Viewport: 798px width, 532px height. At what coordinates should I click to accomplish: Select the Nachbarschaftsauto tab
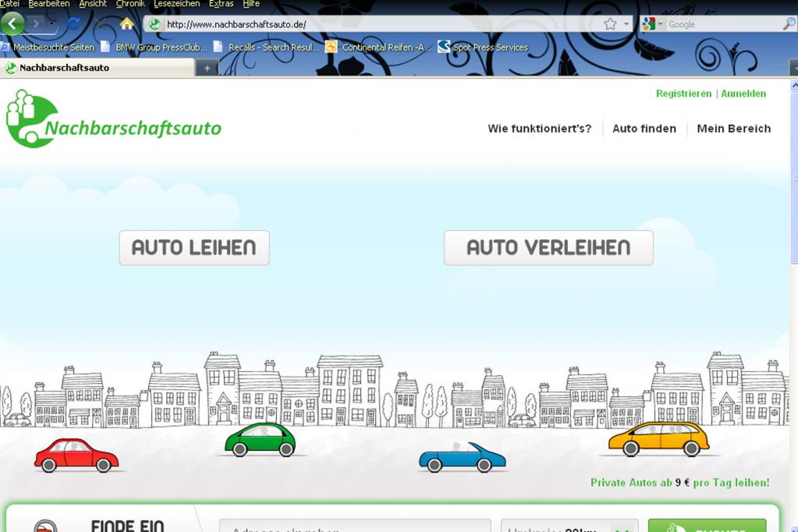click(x=97, y=68)
